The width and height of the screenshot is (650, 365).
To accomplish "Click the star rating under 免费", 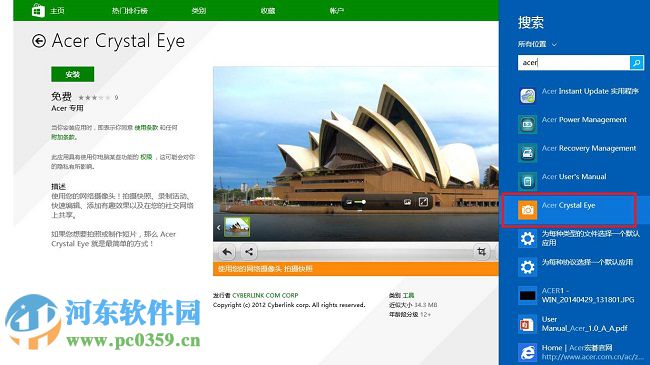I will (x=94, y=97).
